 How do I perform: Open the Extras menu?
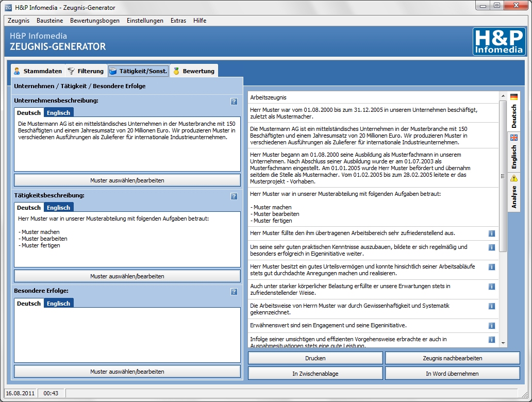178,20
